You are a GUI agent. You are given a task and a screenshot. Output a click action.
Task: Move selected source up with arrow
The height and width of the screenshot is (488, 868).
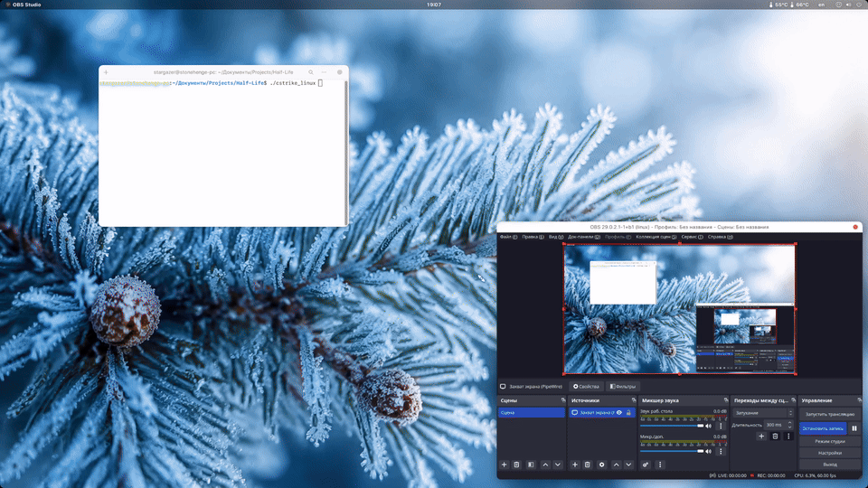pos(616,465)
